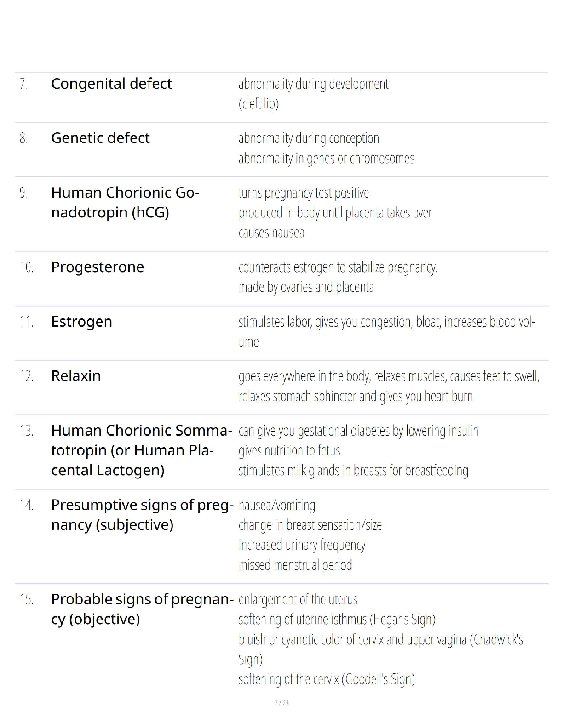Select "Presumptive signs of pregnancy (subjective)" heading
The height and width of the screenshot is (728, 563).
[x=142, y=515]
